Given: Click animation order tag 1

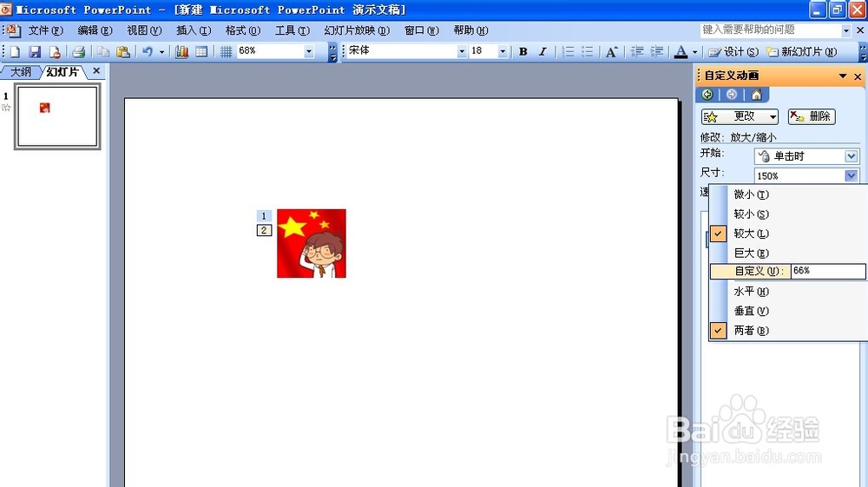Looking at the screenshot, I should click(264, 216).
